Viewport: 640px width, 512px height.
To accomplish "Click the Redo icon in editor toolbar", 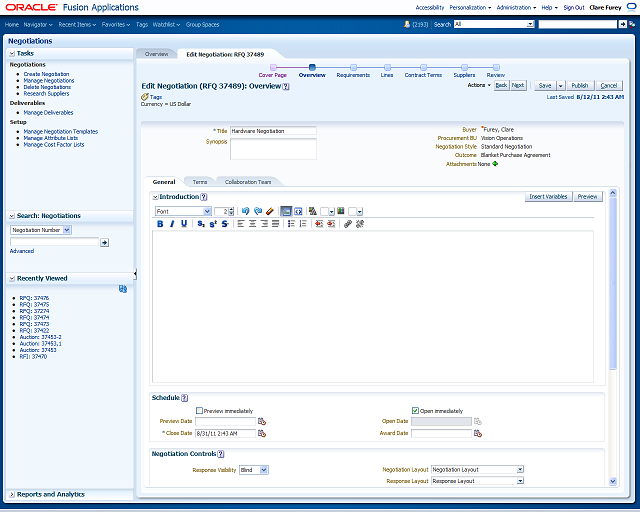I will 258,211.
